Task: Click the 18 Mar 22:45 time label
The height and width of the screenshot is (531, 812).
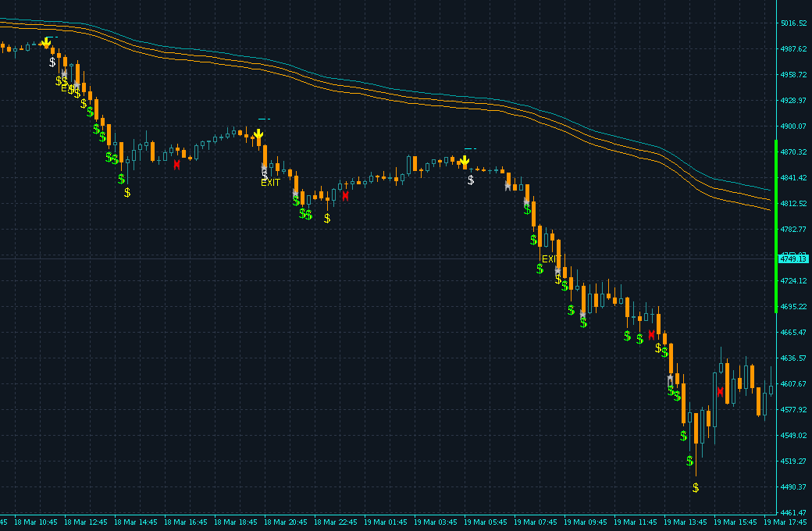Action: tap(336, 522)
